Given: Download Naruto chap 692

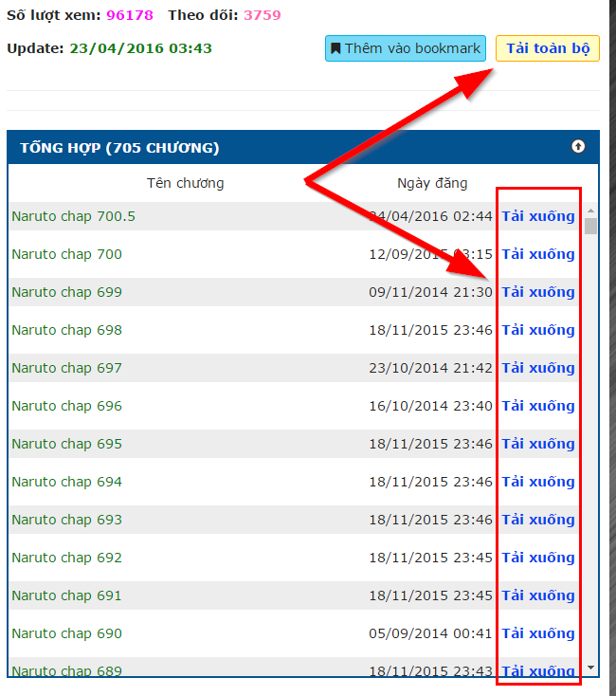Looking at the screenshot, I should 538,558.
